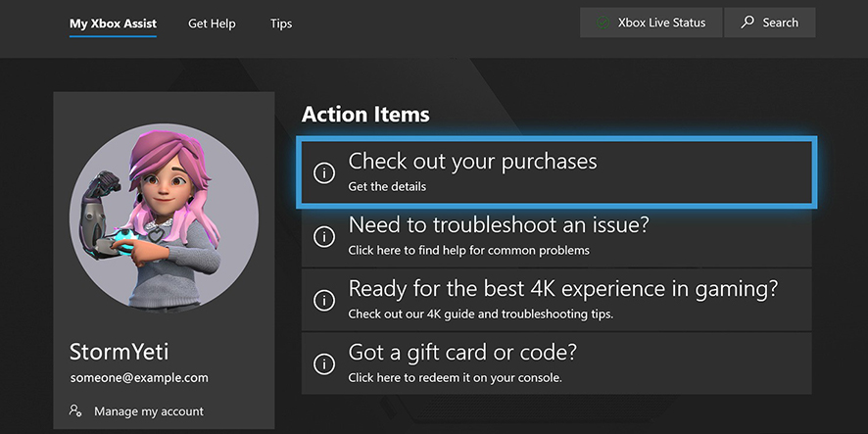Viewport: 868px width, 434px height.
Task: Open Ready for the best 4K experience item
Action: (x=556, y=300)
